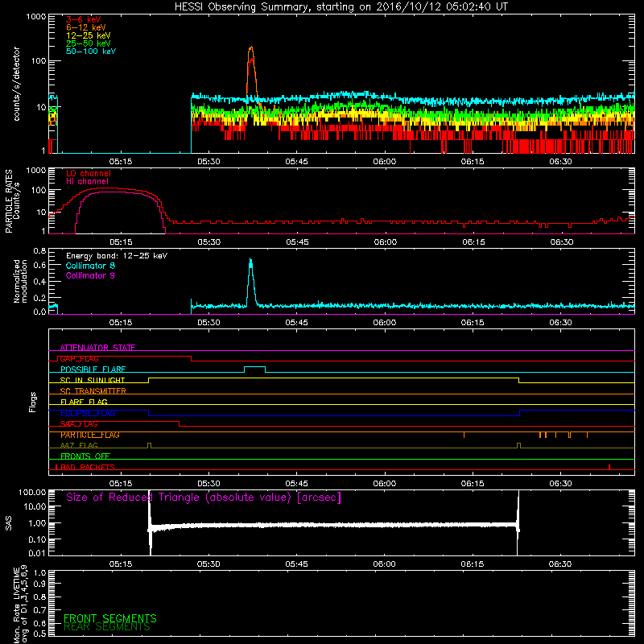
Task: Click 06:00 tick under the particle rates panel
Action: click(x=386, y=242)
